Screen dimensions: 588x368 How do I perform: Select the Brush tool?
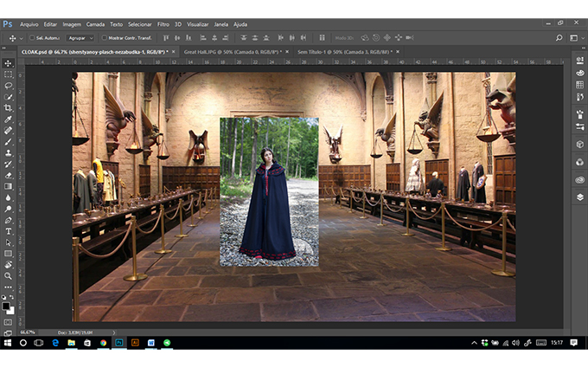pyautogui.click(x=8, y=142)
